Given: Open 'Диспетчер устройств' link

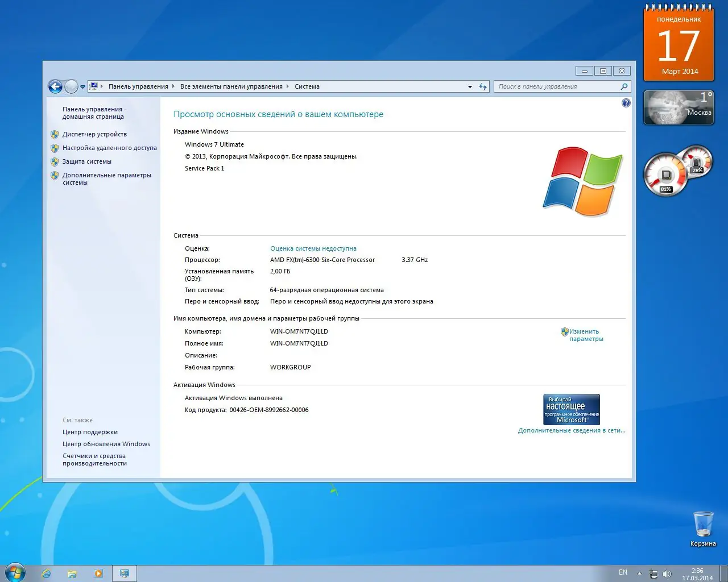Looking at the screenshot, I should (94, 134).
